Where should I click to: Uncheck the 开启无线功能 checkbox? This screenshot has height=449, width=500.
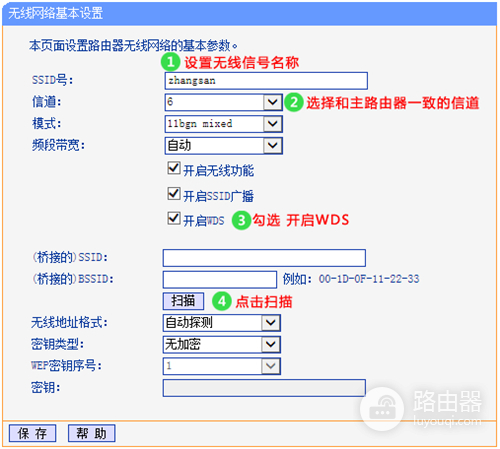174,168
